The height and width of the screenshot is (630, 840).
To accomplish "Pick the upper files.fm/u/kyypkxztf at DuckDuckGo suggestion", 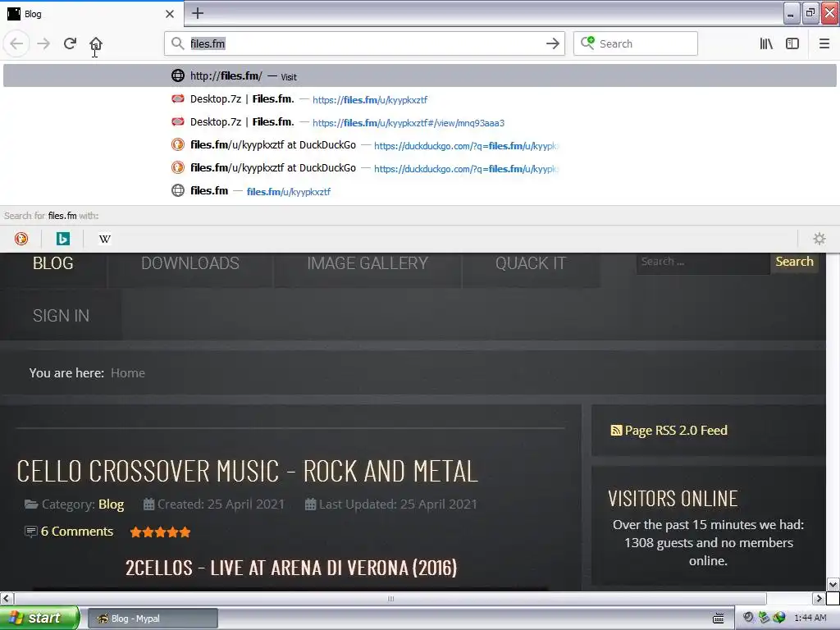I will pos(420,145).
